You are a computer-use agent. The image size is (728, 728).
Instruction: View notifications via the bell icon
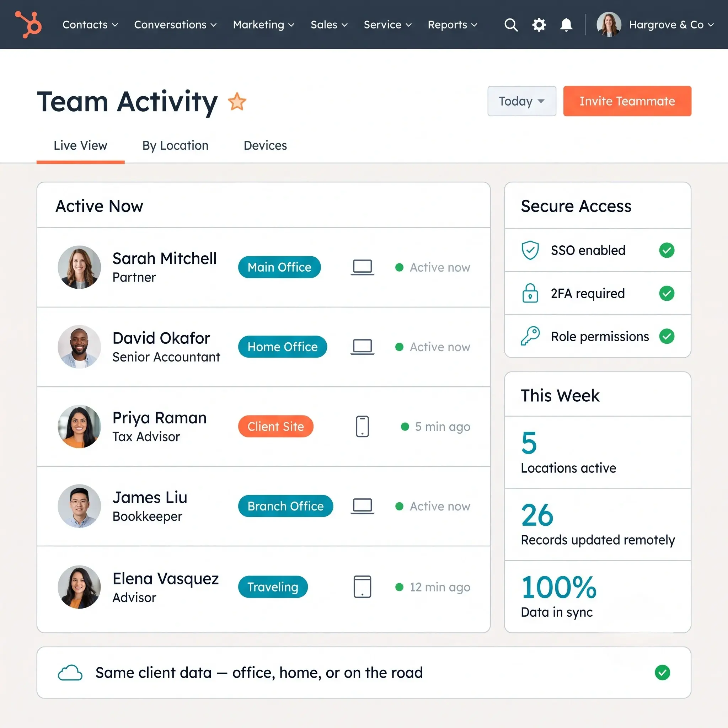[x=566, y=25]
